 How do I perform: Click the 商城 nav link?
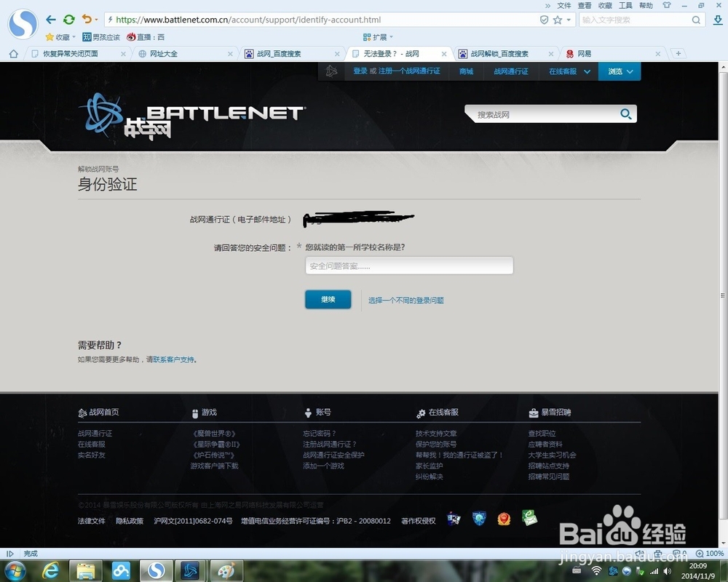coord(466,71)
